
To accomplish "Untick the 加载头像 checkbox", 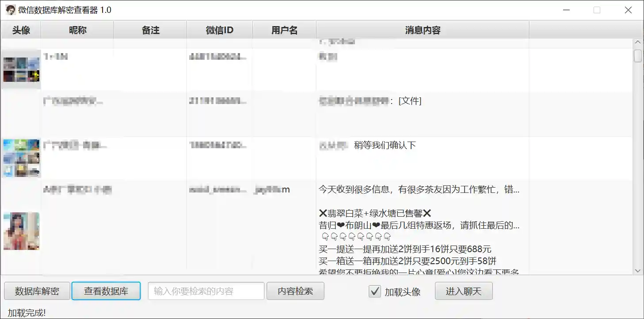I will (375, 292).
